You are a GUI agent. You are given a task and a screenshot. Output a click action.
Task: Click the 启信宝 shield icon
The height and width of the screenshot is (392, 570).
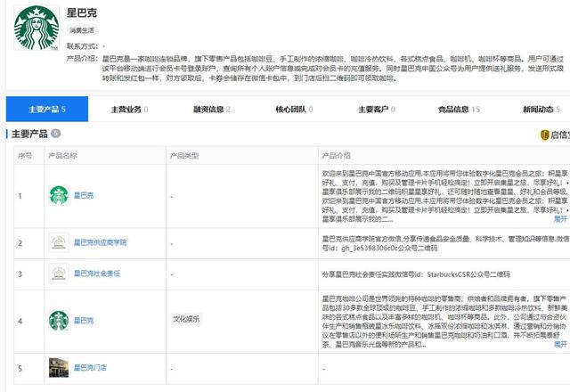[x=544, y=135]
